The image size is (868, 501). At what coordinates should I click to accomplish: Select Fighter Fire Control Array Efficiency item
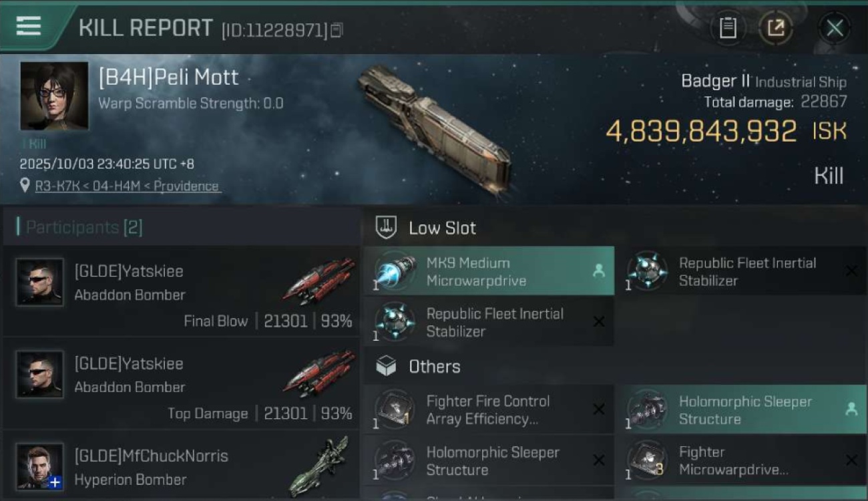[489, 409]
